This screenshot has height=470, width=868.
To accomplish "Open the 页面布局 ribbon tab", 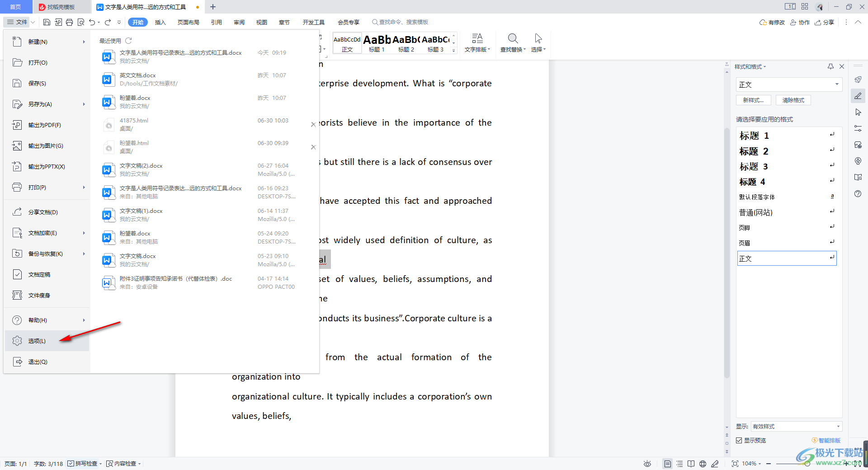I will (x=188, y=22).
